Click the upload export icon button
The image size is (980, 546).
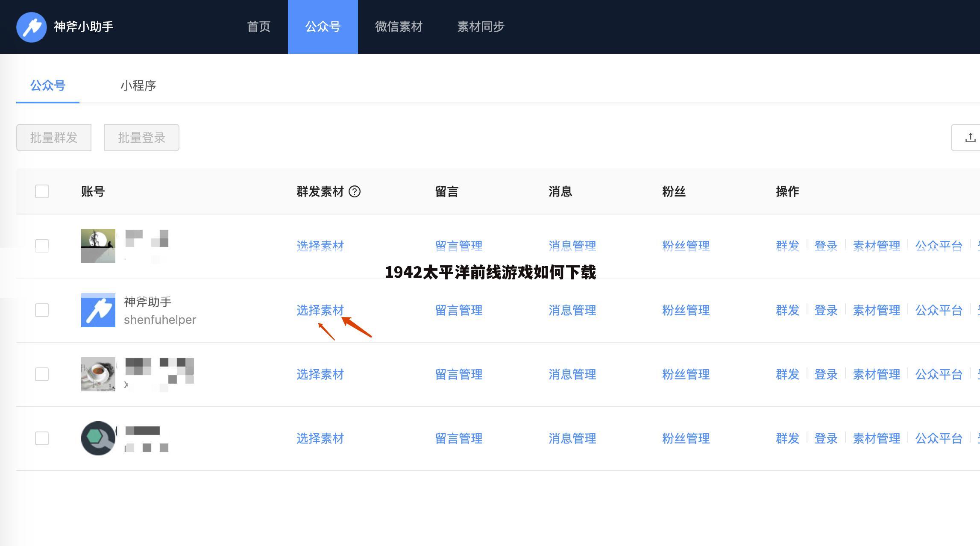click(970, 138)
